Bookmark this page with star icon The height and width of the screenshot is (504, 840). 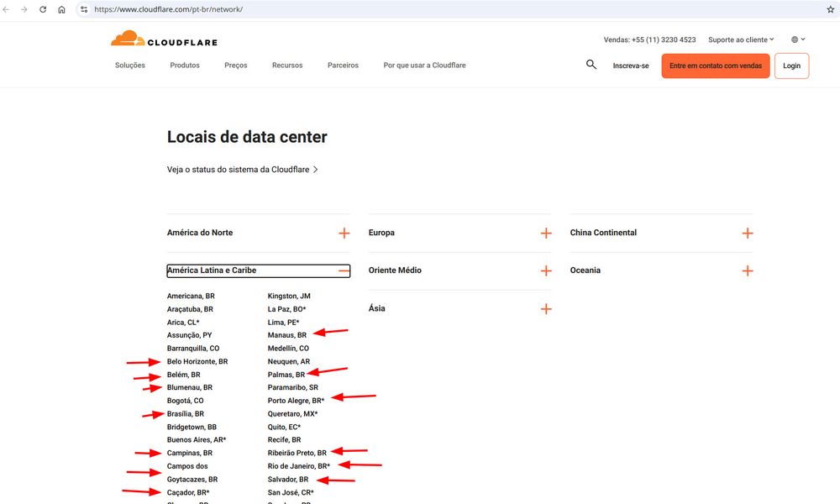click(x=831, y=9)
